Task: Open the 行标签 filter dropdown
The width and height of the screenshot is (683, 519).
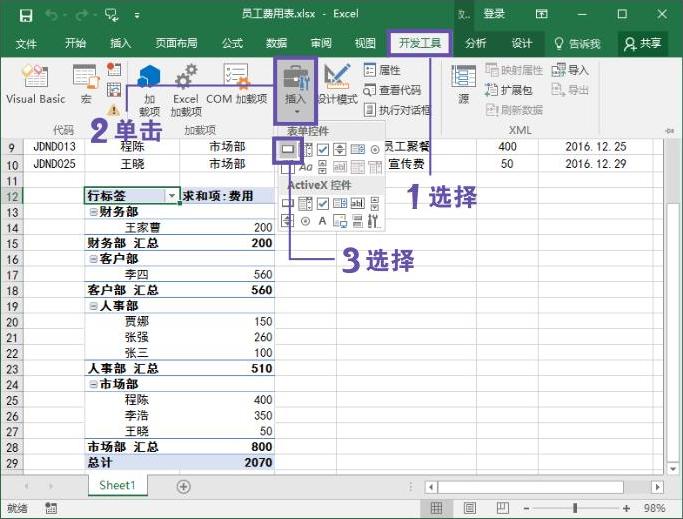Action: click(x=172, y=196)
